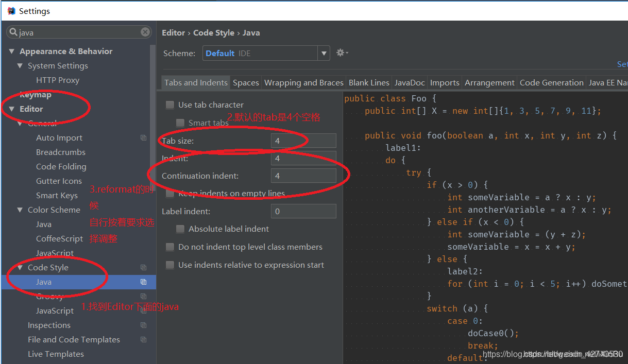Enable Use indents relative to expression start
The image size is (628, 364).
pos(170,265)
